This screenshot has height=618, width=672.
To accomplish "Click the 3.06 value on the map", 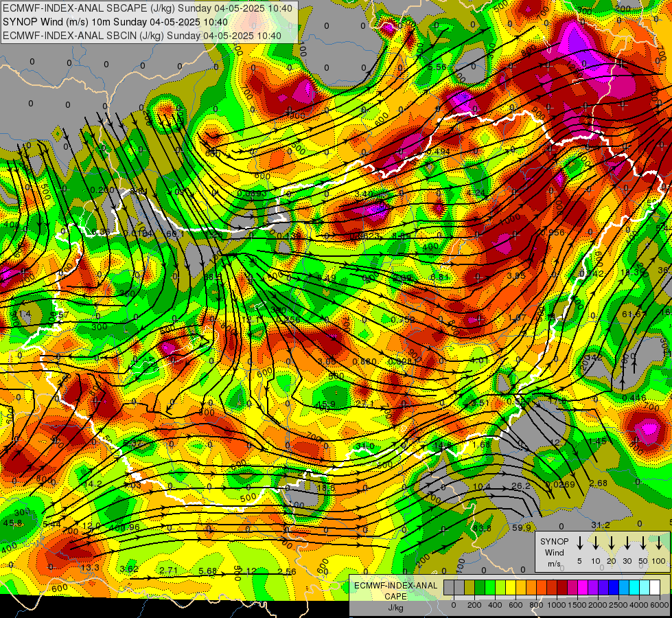I will [x=327, y=362].
